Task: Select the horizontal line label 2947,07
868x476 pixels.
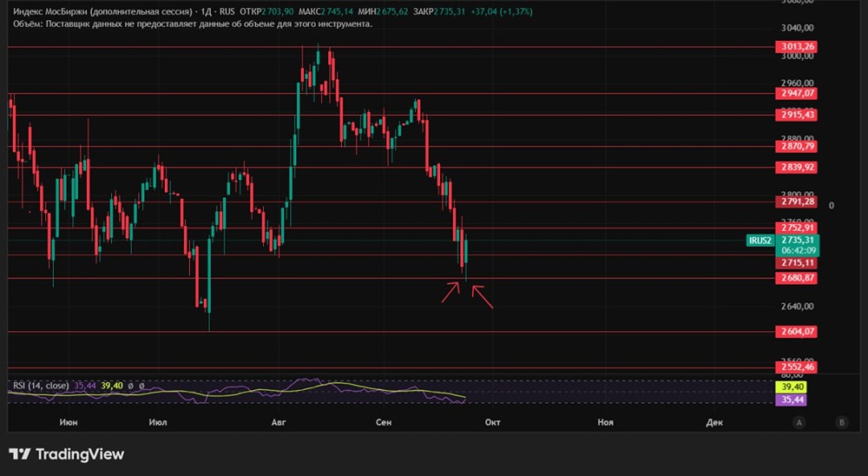Action: 796,93
